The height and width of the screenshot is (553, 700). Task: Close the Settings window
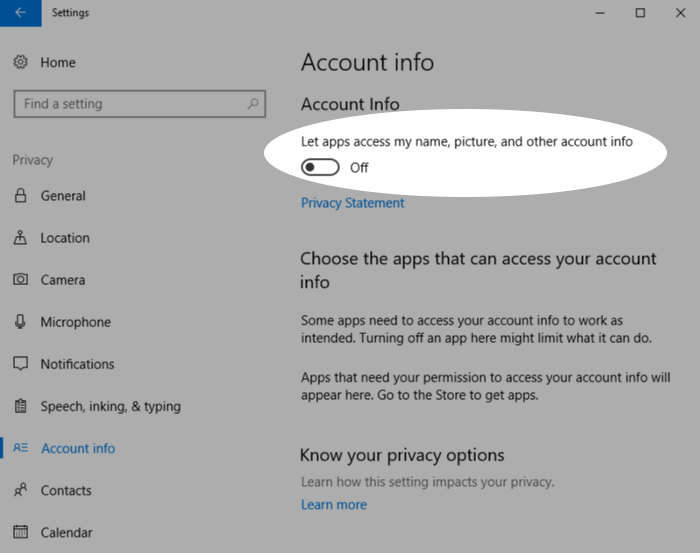[x=680, y=13]
